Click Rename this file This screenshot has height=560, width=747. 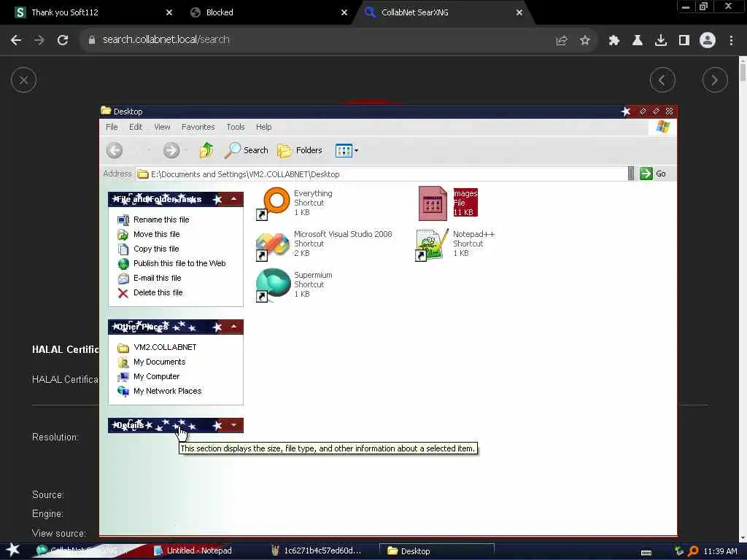[161, 219]
